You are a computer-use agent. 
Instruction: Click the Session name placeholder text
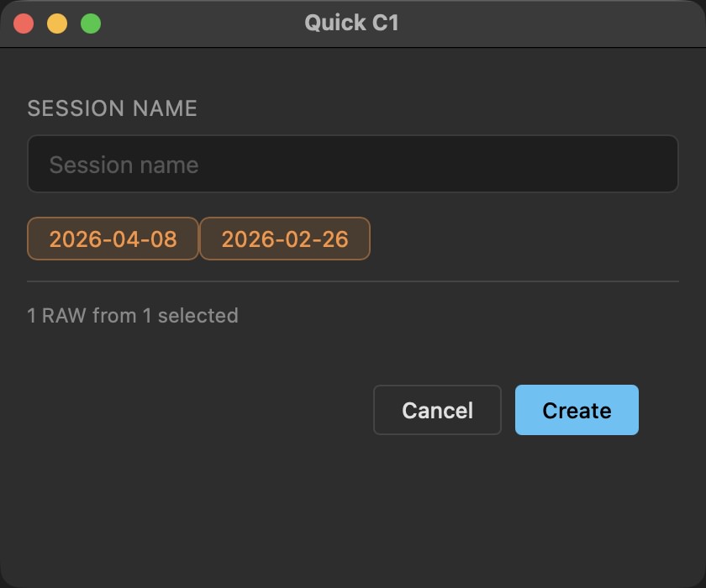(x=124, y=165)
